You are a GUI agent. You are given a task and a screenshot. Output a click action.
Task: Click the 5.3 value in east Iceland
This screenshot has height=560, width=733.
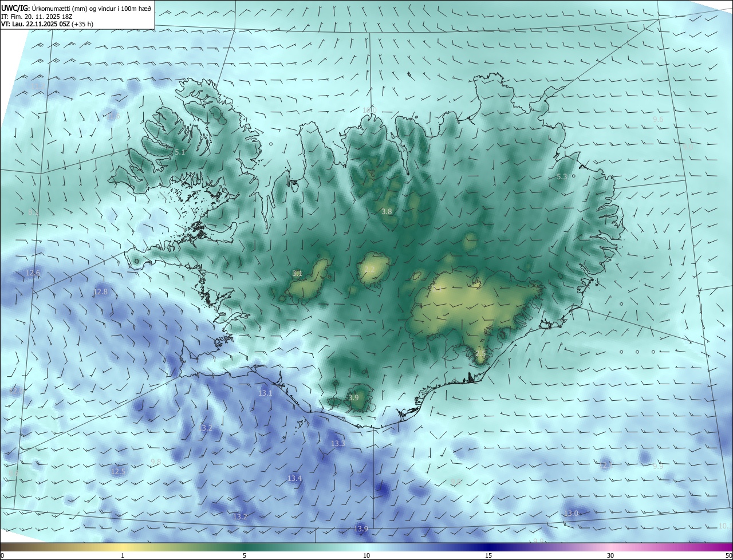(x=562, y=177)
